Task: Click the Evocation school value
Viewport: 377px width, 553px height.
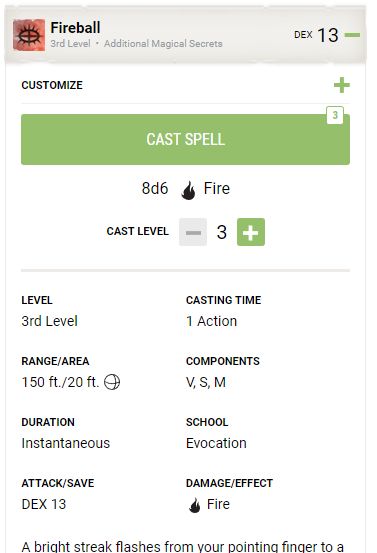Action: coord(216,443)
